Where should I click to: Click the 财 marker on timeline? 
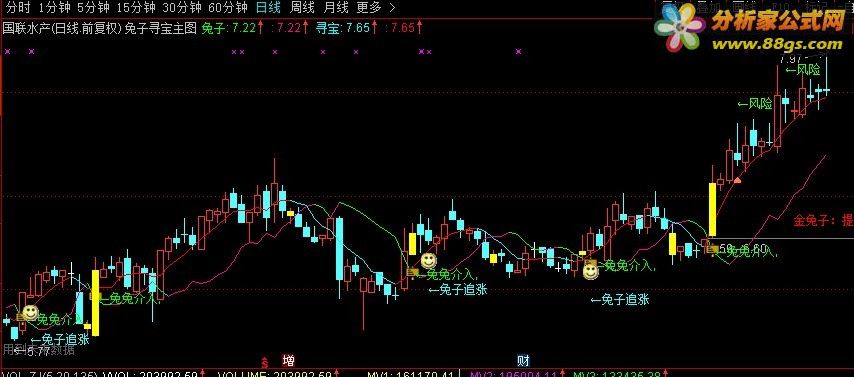pos(523,360)
